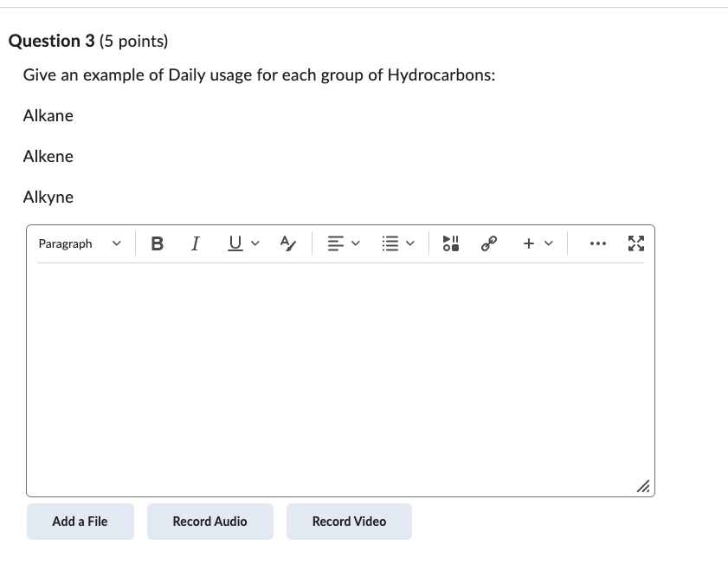This screenshot has width=728, height=577.
Task: Apply italic formatting
Action: click(x=195, y=243)
